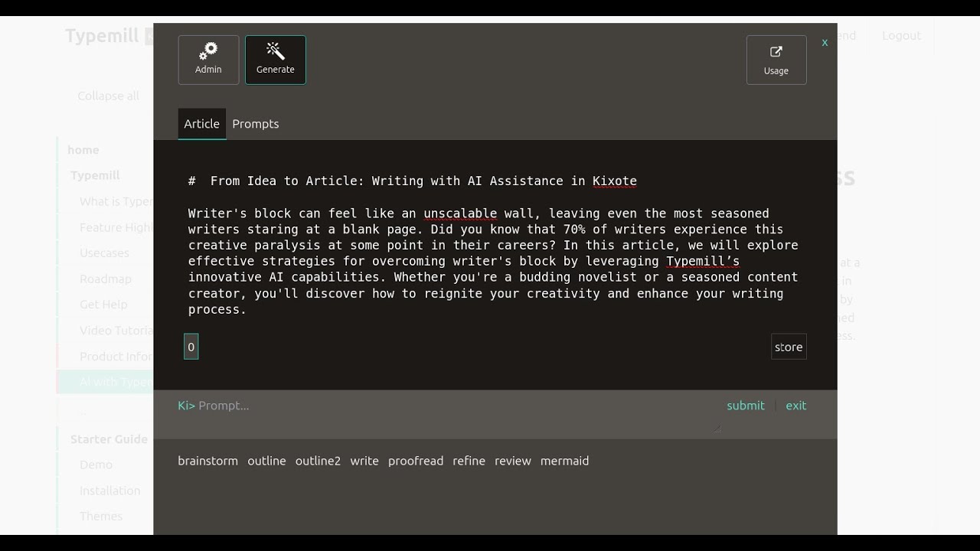Close the Kixote panel with x
This screenshot has height=551, width=980.
(825, 43)
